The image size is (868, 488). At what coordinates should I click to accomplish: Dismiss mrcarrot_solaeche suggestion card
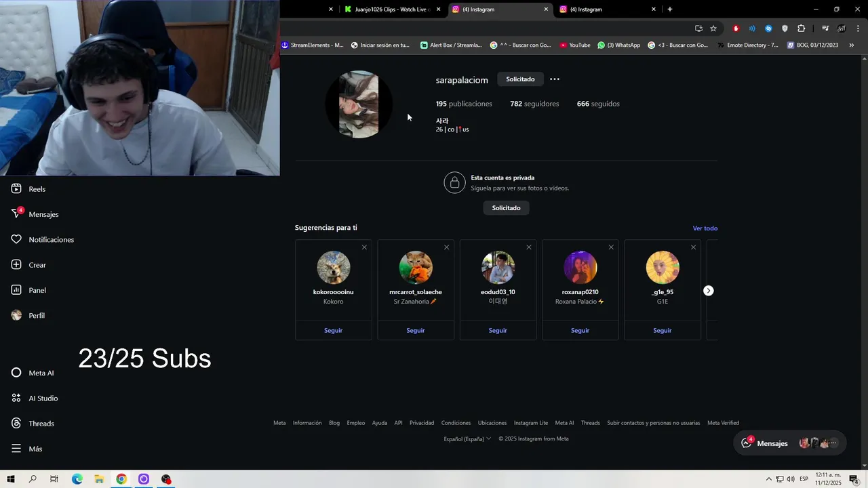pyautogui.click(x=446, y=247)
